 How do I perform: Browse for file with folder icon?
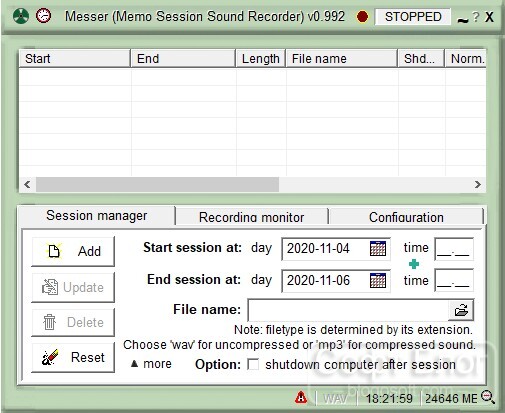(461, 310)
